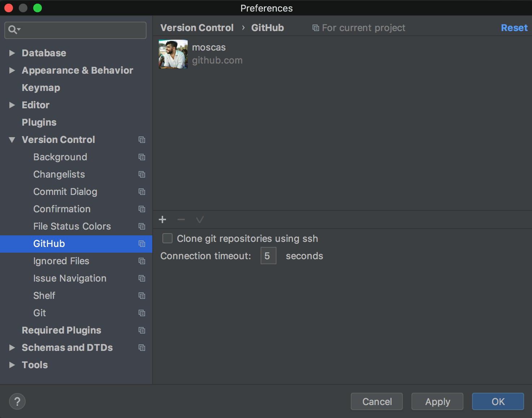This screenshot has height=418, width=532.
Task: Add a new GitHub account with plus icon
Action: pyautogui.click(x=162, y=219)
